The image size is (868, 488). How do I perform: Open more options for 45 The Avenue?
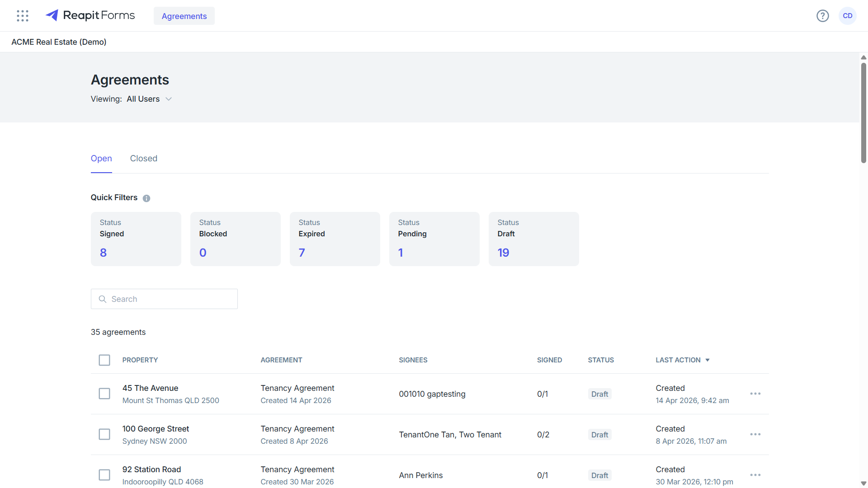point(755,394)
